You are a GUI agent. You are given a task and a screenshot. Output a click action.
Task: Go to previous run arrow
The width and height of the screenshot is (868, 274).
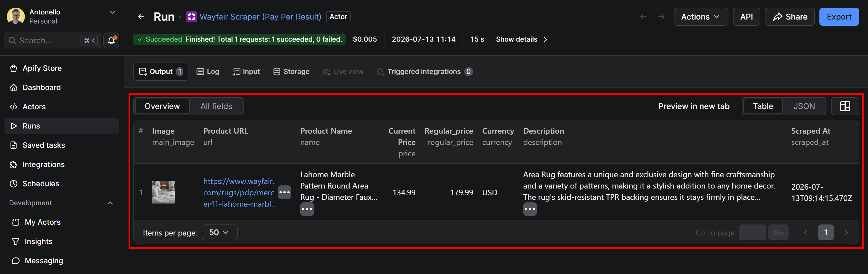click(x=643, y=17)
